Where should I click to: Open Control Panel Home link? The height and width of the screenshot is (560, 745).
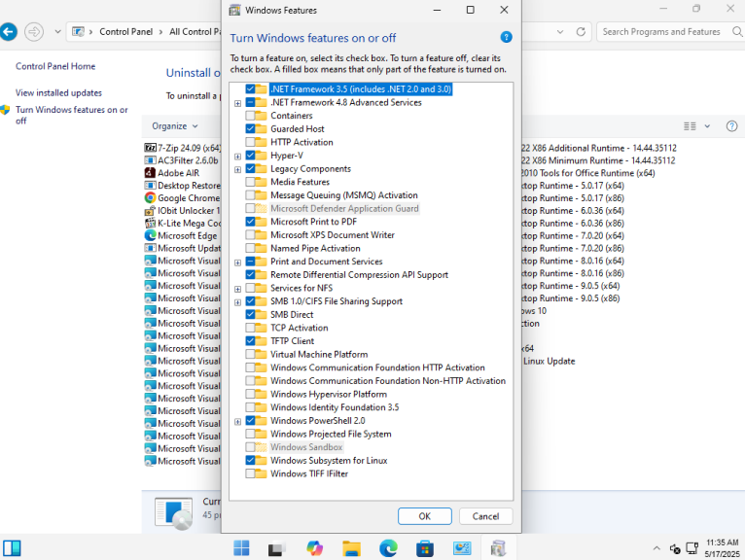pyautogui.click(x=55, y=66)
